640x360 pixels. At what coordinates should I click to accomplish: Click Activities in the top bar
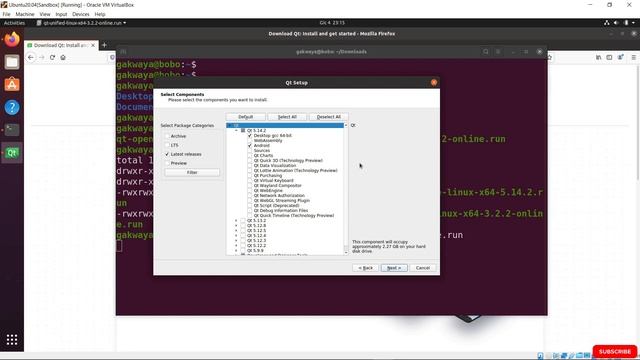tap(14, 23)
